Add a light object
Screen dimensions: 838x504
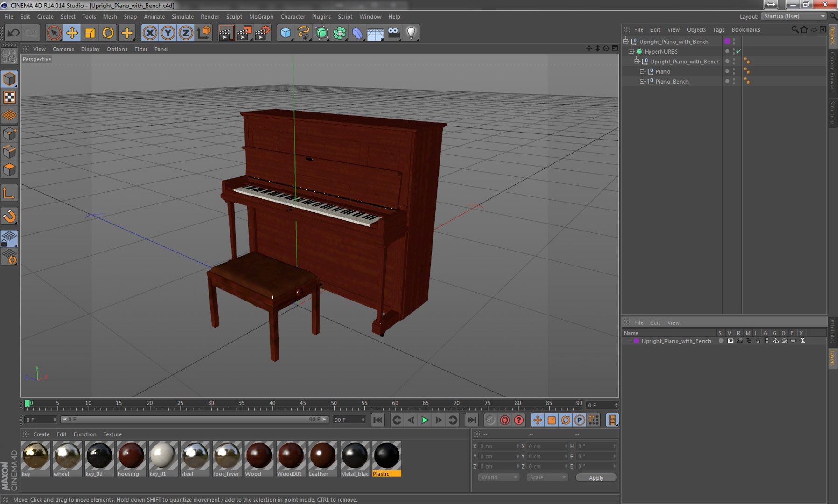tap(411, 33)
